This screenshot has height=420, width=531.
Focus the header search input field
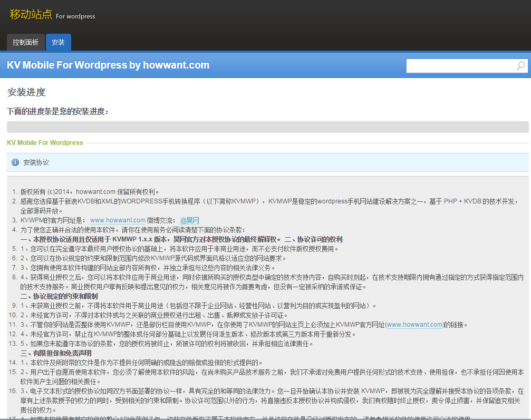tap(467, 66)
